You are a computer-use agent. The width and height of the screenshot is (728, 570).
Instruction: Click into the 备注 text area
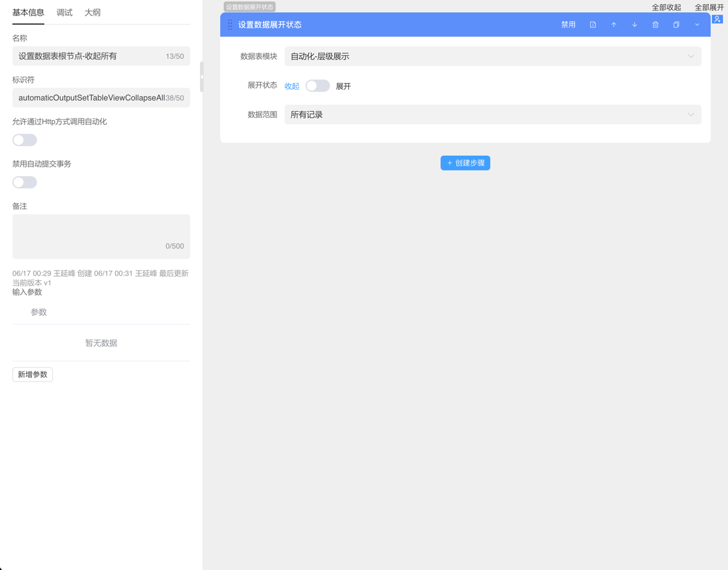[101, 233]
